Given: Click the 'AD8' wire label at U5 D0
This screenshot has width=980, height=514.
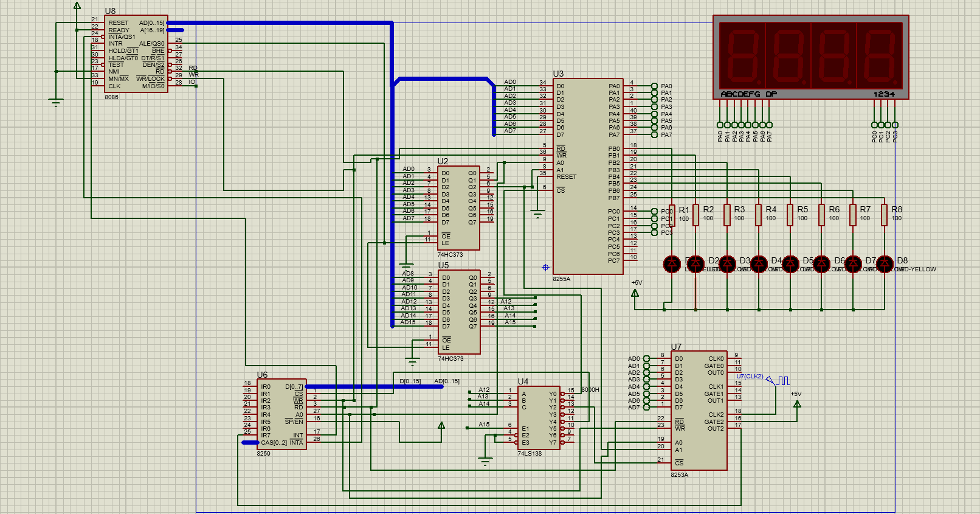Looking at the screenshot, I should [408, 273].
